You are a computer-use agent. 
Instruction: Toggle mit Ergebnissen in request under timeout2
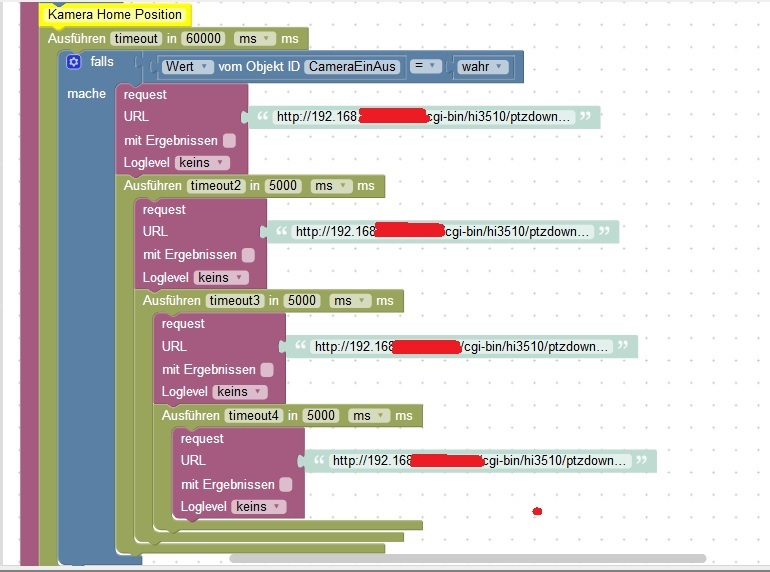tap(248, 255)
